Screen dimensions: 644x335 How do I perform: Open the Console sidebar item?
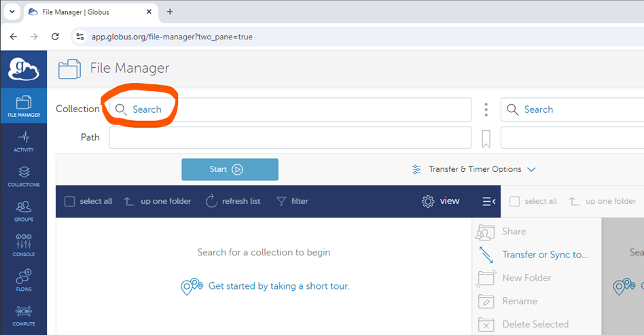(x=23, y=246)
